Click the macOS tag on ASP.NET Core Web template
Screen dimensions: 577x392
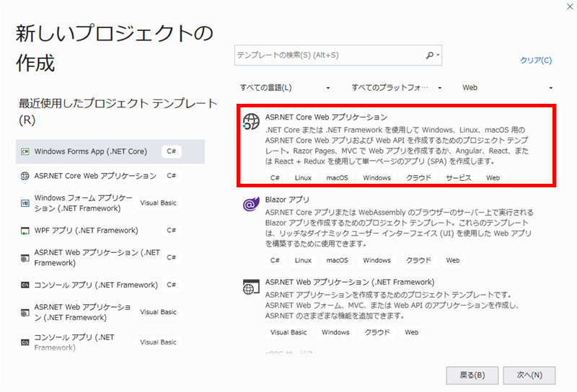337,177
